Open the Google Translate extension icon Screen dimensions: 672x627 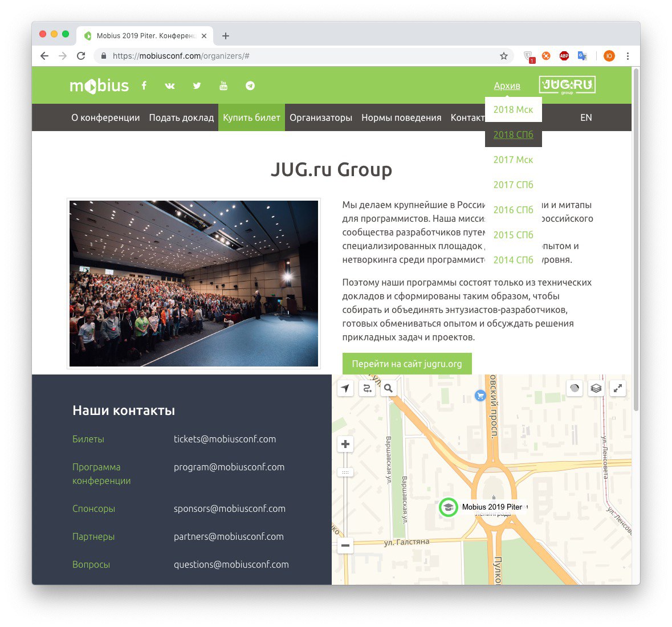point(582,56)
